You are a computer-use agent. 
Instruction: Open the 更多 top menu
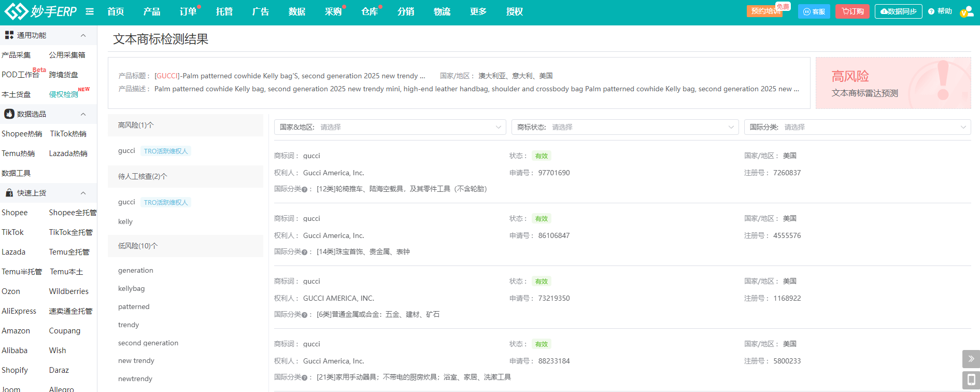click(x=478, y=11)
